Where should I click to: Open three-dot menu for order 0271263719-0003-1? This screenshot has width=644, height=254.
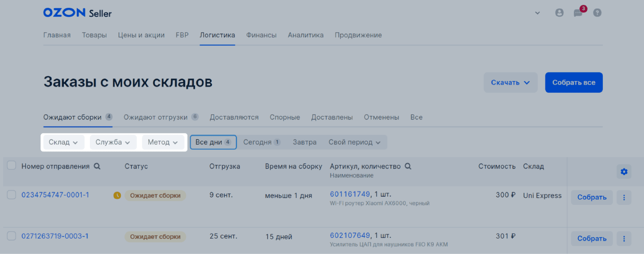pos(624,239)
